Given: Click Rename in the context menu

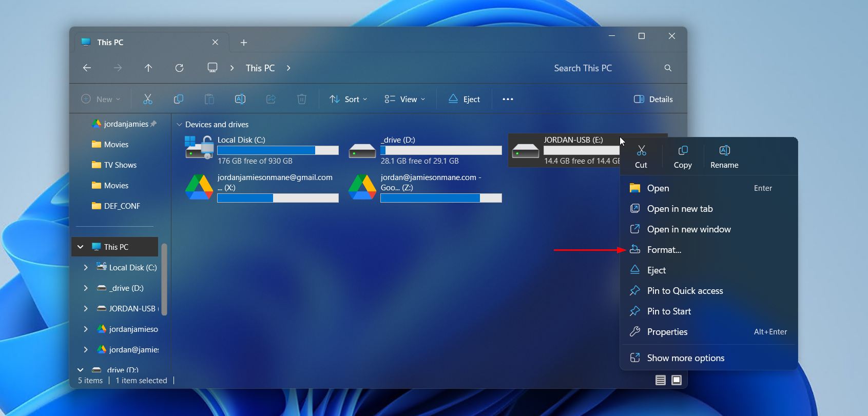Looking at the screenshot, I should [724, 156].
